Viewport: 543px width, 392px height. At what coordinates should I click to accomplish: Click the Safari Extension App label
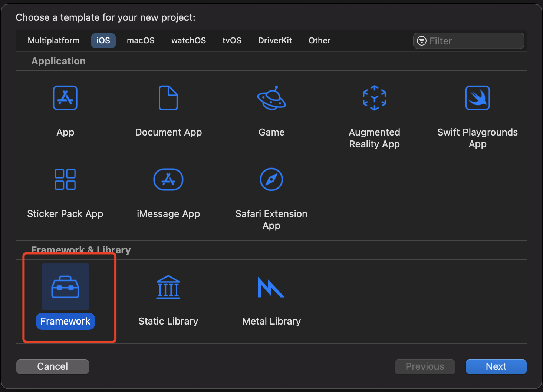coord(271,220)
